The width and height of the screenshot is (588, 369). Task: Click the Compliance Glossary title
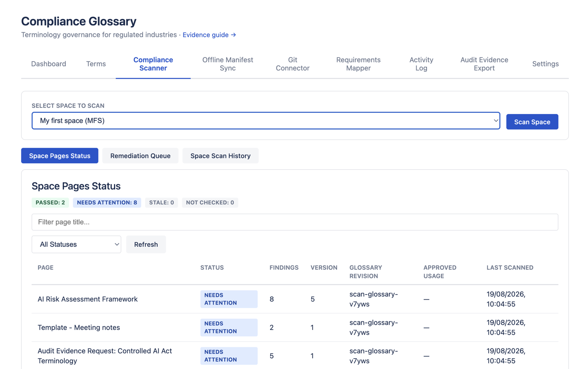pyautogui.click(x=79, y=21)
